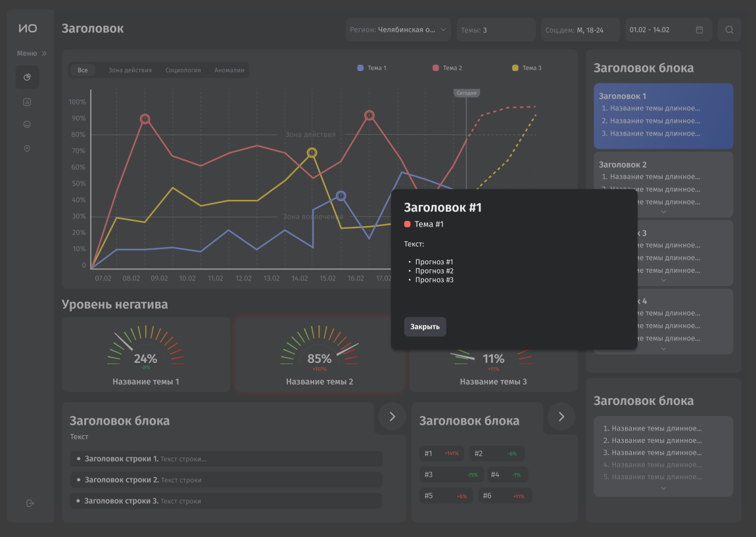
Task: Expand fourth card chevron in right panel
Action: [x=663, y=348]
